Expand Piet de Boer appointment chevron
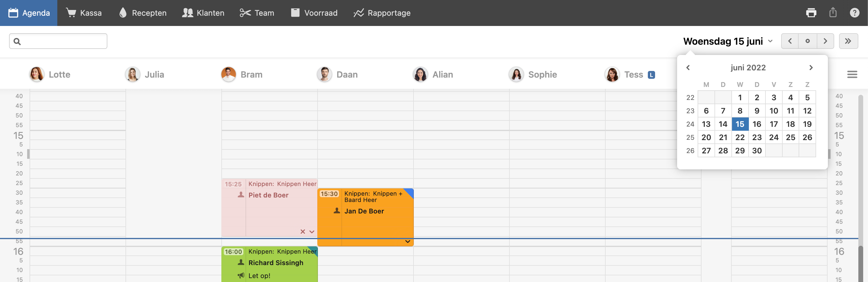The image size is (868, 282). (x=312, y=231)
